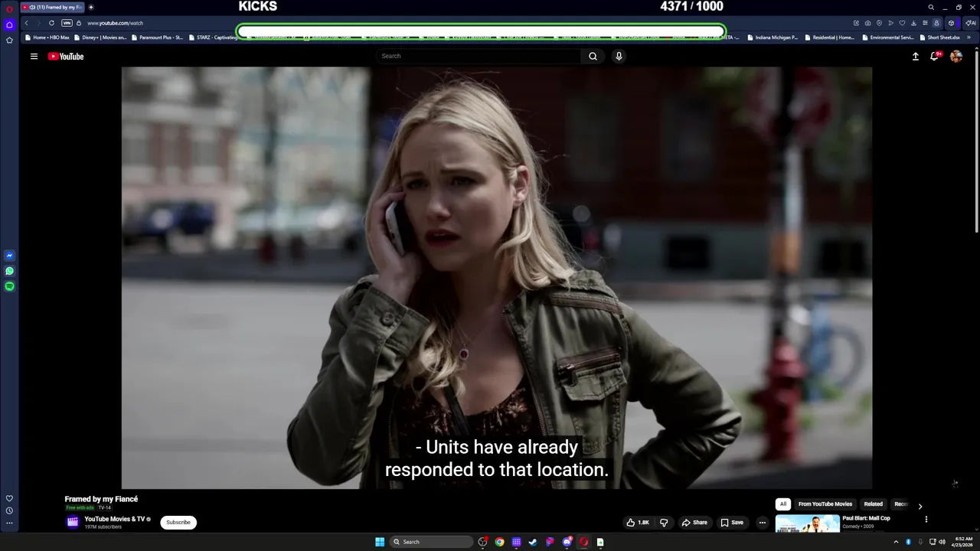Take a snapshot with camera icon
The width and height of the screenshot is (980, 551).
(867, 23)
